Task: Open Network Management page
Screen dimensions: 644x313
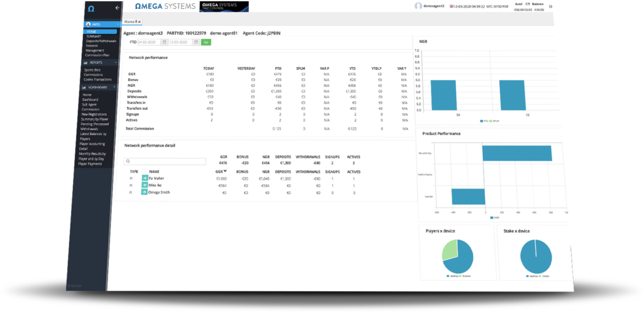Action: pos(95,48)
